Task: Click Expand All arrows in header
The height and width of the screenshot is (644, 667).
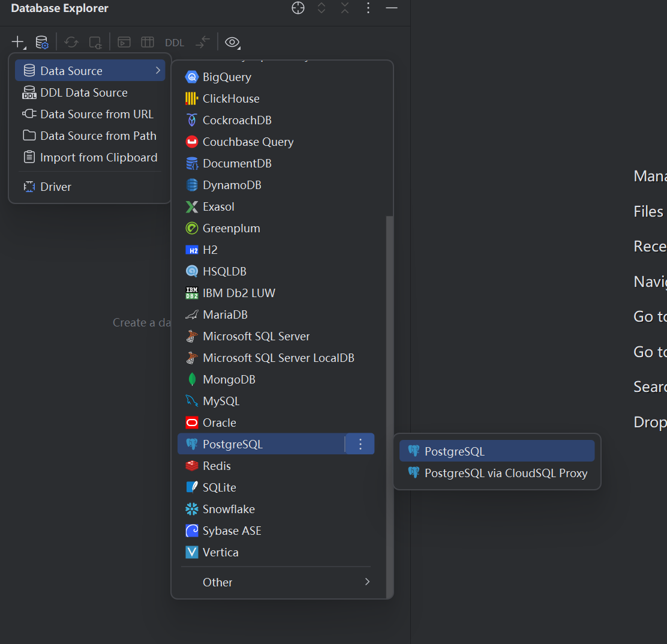Action: pos(322,8)
